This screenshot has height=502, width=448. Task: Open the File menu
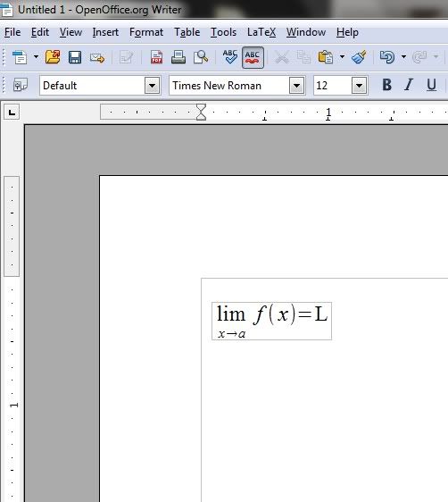coord(12,32)
